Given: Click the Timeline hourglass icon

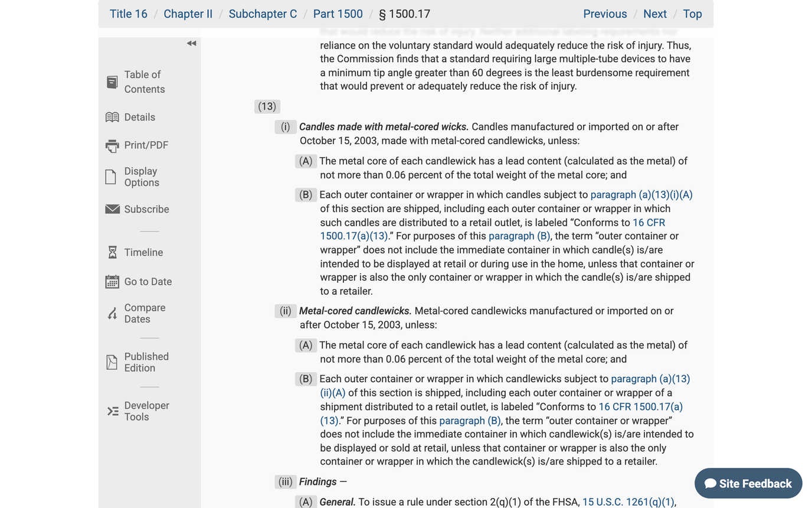Looking at the screenshot, I should click(x=112, y=252).
